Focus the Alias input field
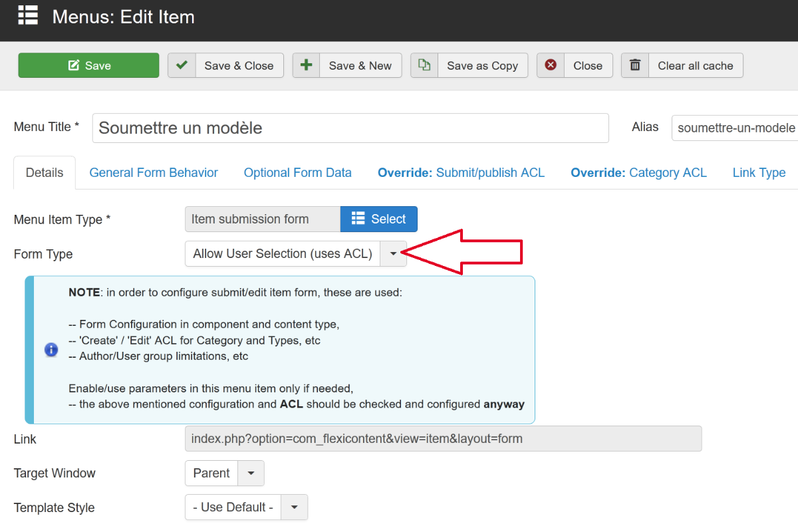Viewport: 798px width, 532px height. [x=735, y=128]
